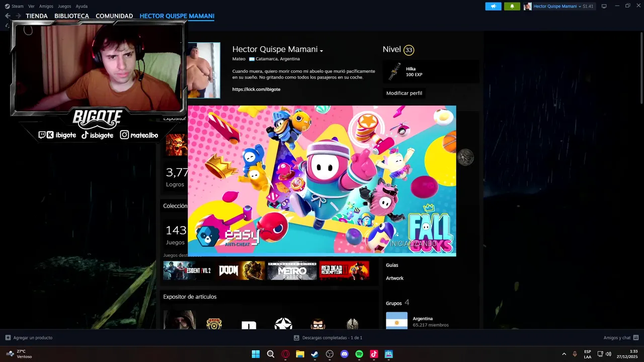Image resolution: width=644 pixels, height=362 pixels.
Task: Open the weather widget showing 27°C
Action: click(19, 354)
